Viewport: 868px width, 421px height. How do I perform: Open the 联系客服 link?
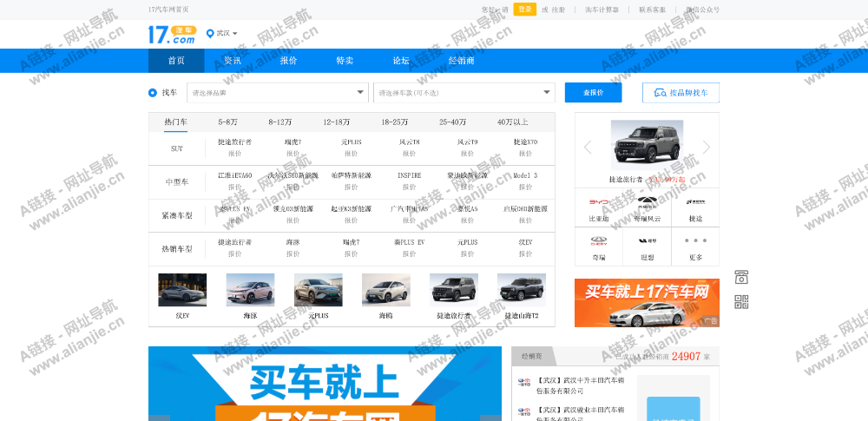(x=652, y=10)
